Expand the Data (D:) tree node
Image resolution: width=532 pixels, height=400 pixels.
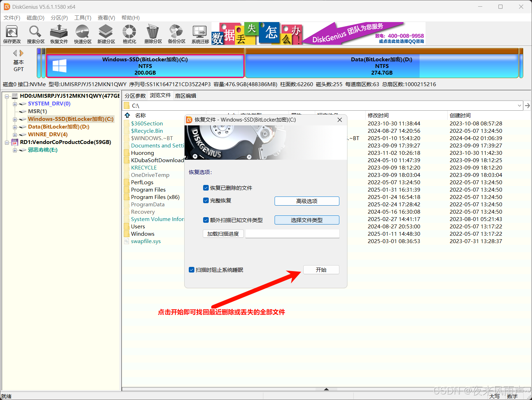[x=15, y=127]
